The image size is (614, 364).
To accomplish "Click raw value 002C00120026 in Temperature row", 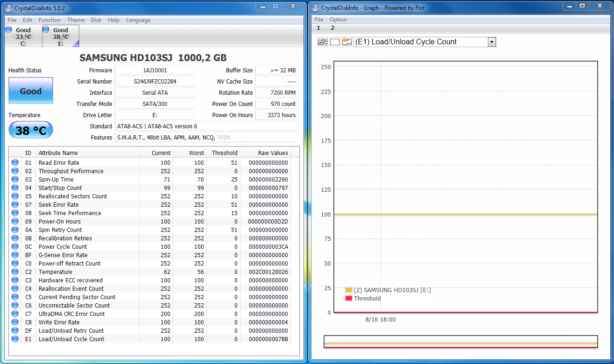I will tap(268, 272).
